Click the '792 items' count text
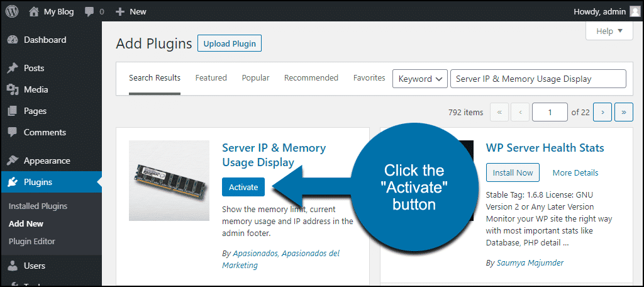Viewport: 644px width, 287px height. (x=466, y=112)
